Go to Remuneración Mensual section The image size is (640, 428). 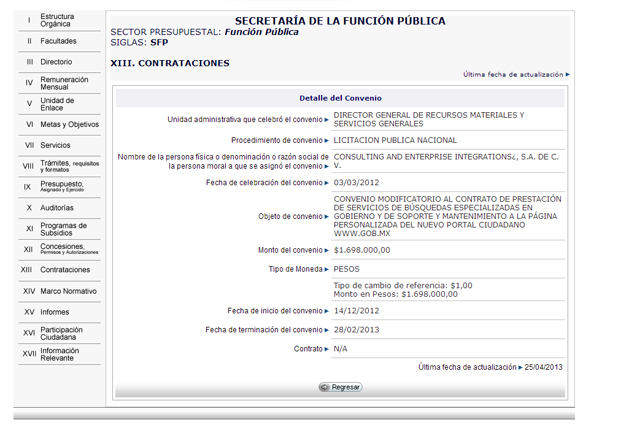point(64,83)
